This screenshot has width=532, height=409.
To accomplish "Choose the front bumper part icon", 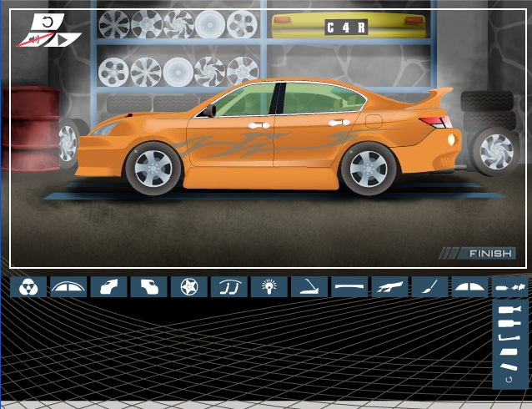I will click(x=108, y=287).
